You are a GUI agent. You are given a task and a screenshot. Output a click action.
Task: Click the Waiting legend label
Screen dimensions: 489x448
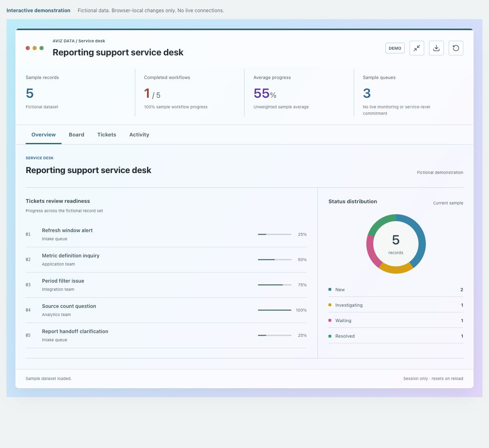point(343,321)
